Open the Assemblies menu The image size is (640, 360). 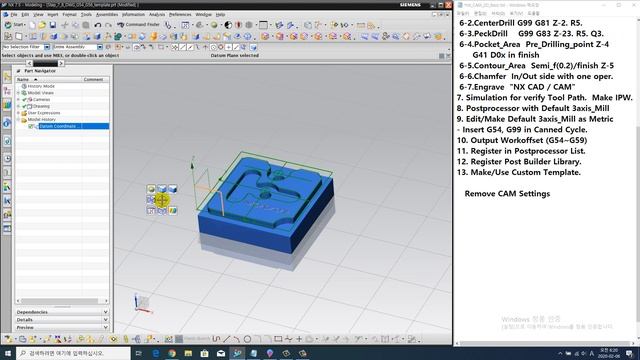point(107,15)
